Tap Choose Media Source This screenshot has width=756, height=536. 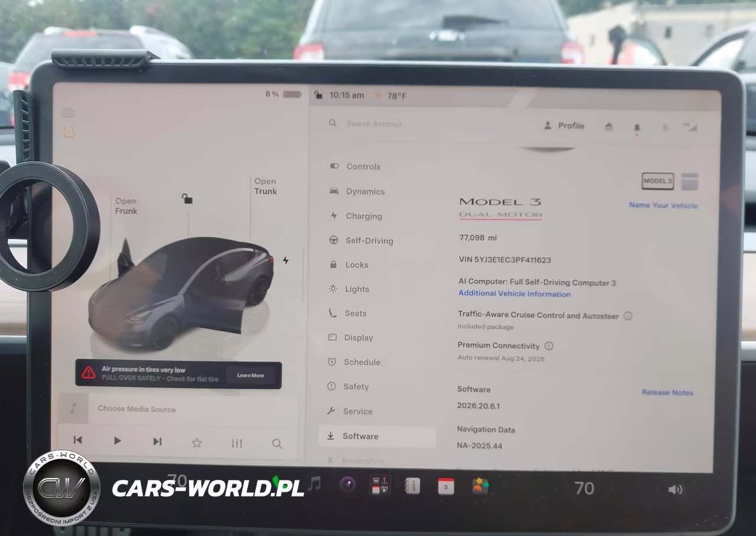(x=137, y=409)
